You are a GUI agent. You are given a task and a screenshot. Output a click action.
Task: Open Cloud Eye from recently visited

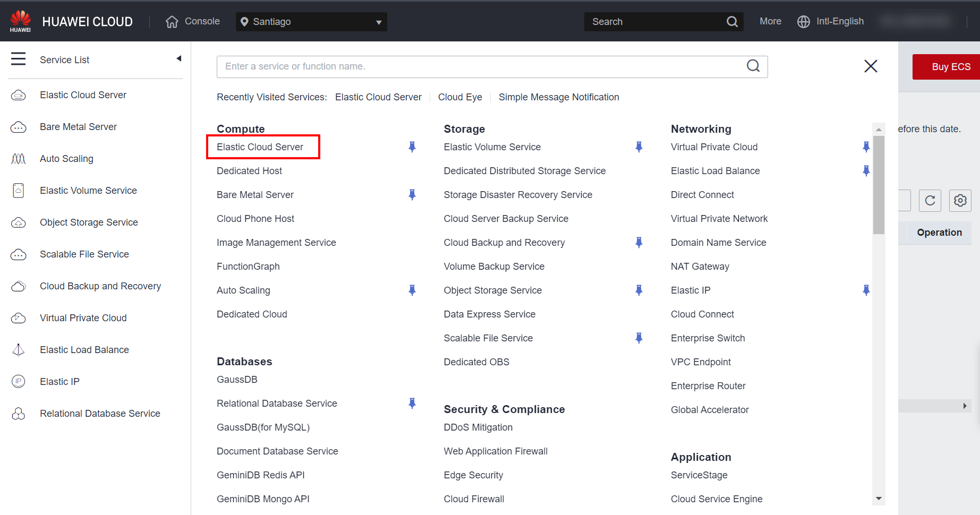pos(459,97)
